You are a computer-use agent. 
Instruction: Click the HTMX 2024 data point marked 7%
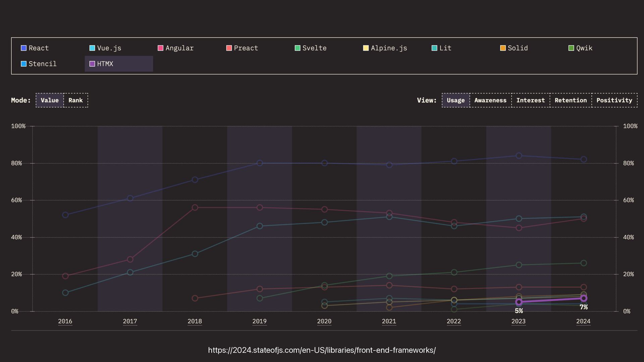pos(584,298)
